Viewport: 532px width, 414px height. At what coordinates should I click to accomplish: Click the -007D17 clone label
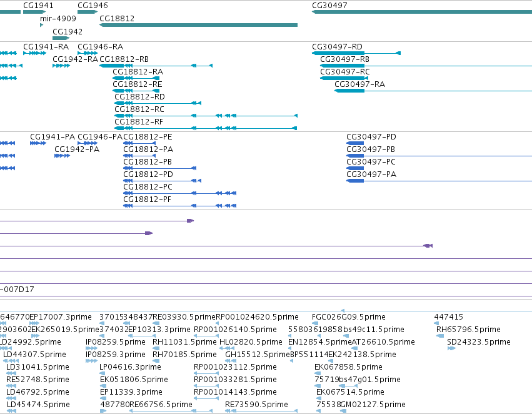pyautogui.click(x=17, y=290)
